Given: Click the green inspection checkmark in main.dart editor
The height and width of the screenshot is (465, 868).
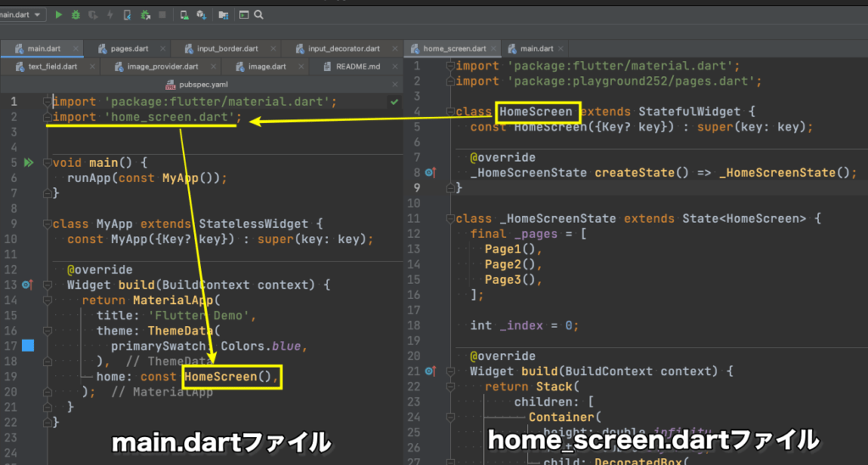Looking at the screenshot, I should pos(394,102).
